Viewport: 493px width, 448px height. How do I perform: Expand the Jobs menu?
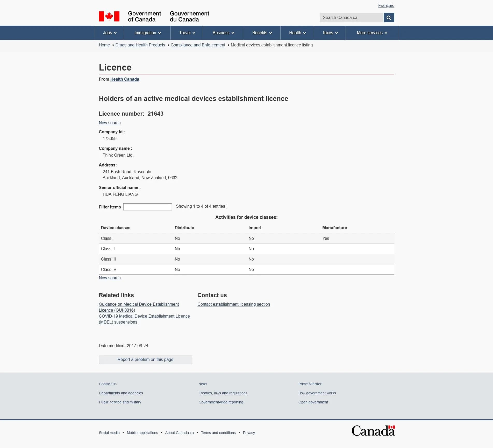[110, 33]
